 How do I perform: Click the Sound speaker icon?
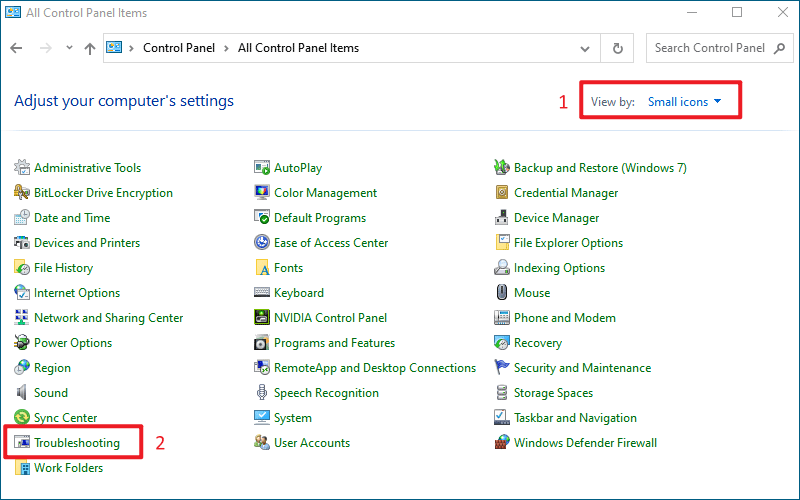pyautogui.click(x=22, y=392)
